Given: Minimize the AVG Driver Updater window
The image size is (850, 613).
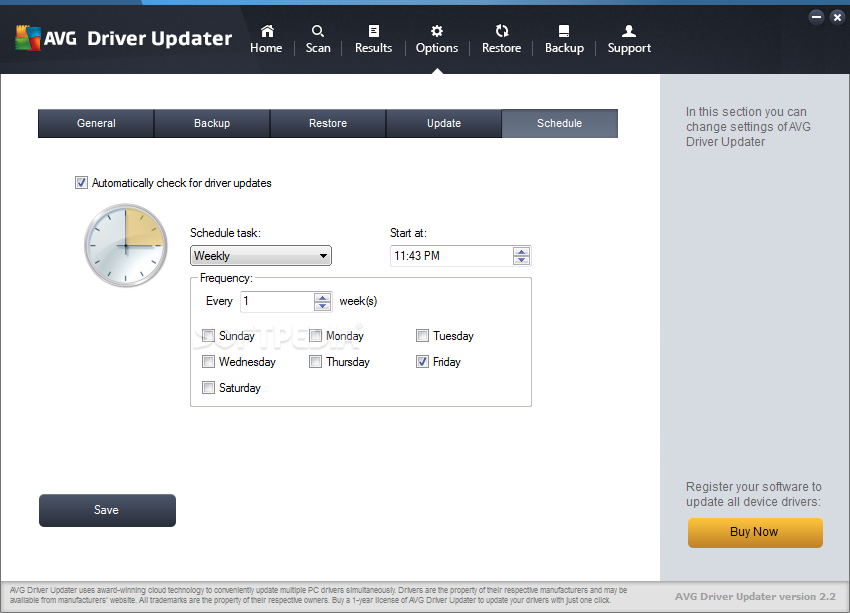Looking at the screenshot, I should [x=816, y=17].
